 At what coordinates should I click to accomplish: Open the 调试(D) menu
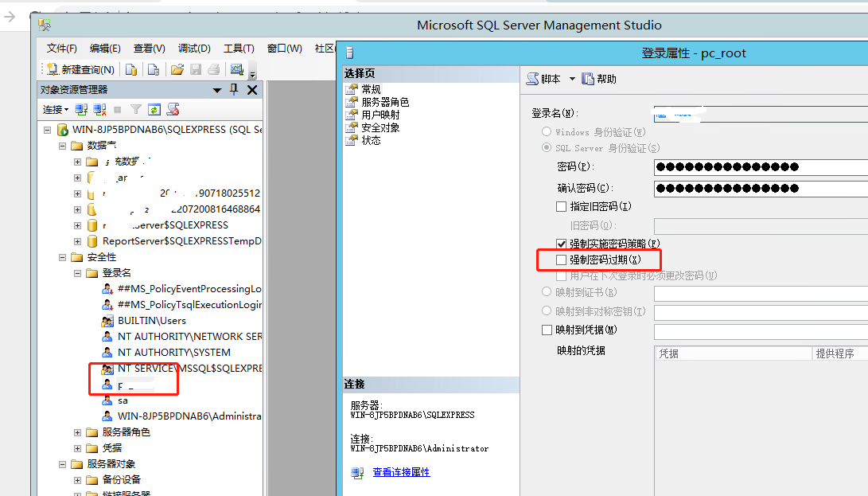click(194, 49)
